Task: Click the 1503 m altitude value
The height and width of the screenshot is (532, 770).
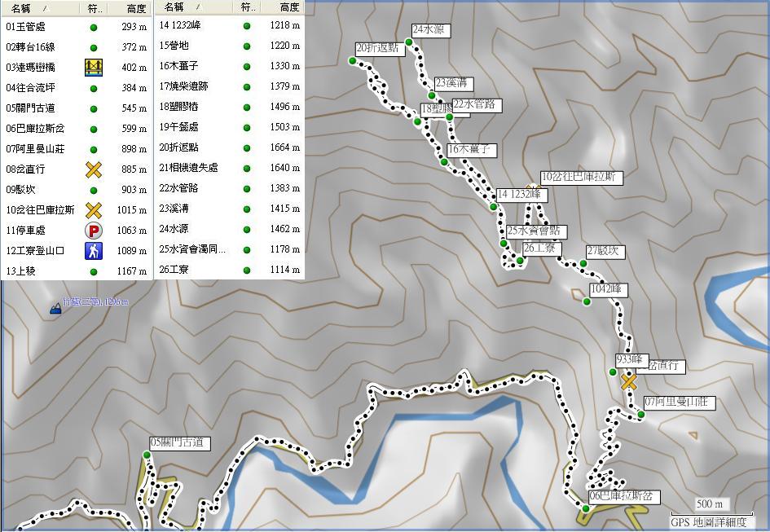Action: 285,127
